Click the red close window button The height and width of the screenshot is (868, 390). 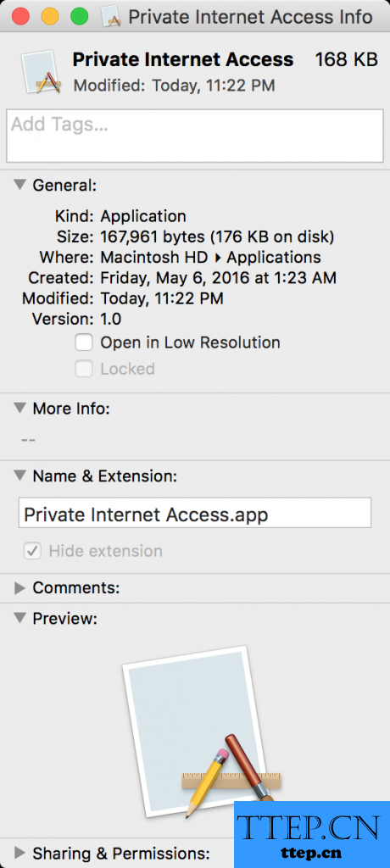[x=20, y=17]
